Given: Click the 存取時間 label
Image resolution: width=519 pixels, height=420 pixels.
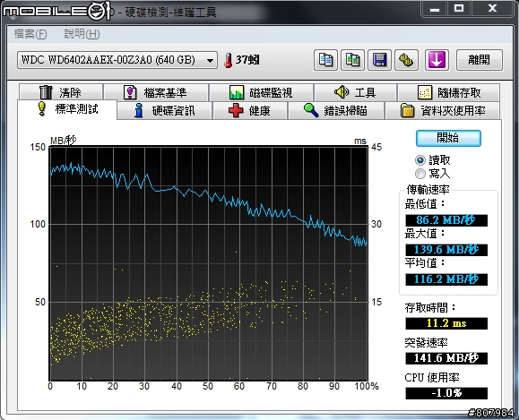Looking at the screenshot, I should (430, 308).
